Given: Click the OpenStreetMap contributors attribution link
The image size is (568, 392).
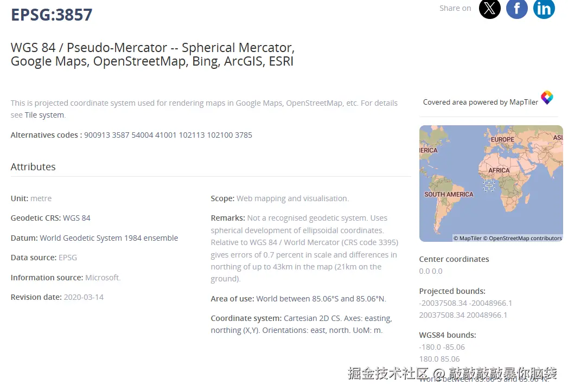Looking at the screenshot, I should coord(523,238).
